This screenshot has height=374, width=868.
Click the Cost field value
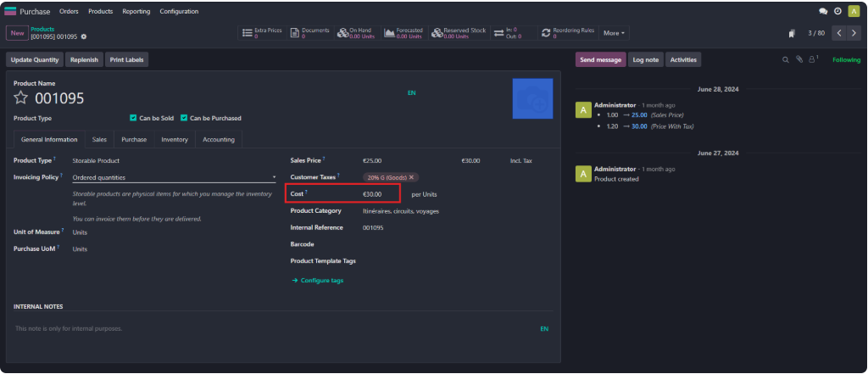click(373, 194)
